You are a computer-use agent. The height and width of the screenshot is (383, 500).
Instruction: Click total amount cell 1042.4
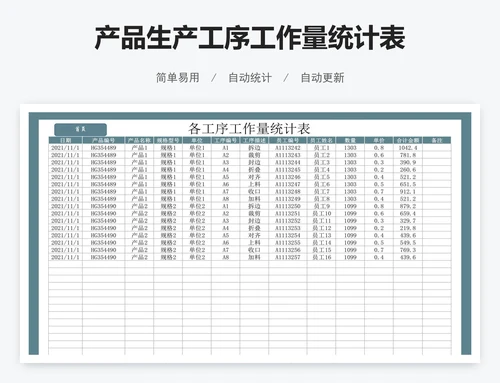click(x=408, y=148)
